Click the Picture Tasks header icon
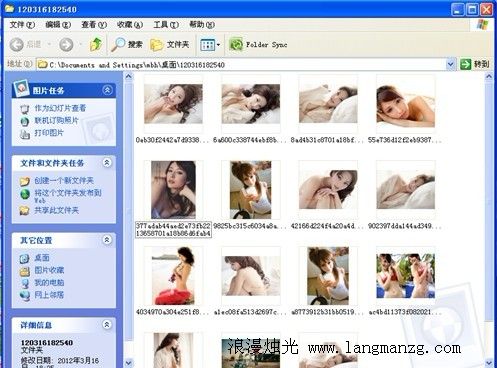 (21, 88)
